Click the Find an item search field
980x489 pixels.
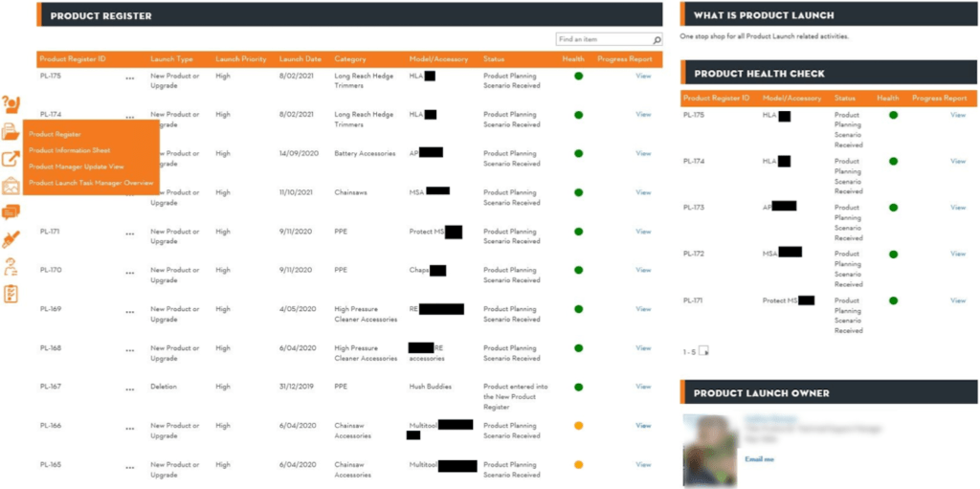pyautogui.click(x=603, y=40)
